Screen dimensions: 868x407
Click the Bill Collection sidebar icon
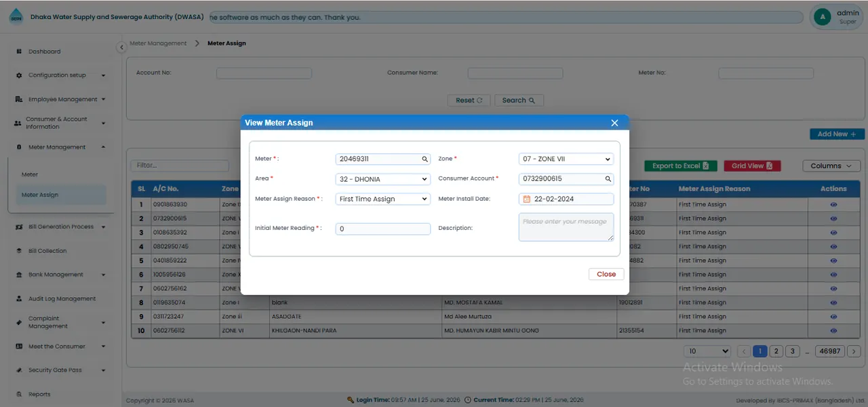click(x=19, y=251)
